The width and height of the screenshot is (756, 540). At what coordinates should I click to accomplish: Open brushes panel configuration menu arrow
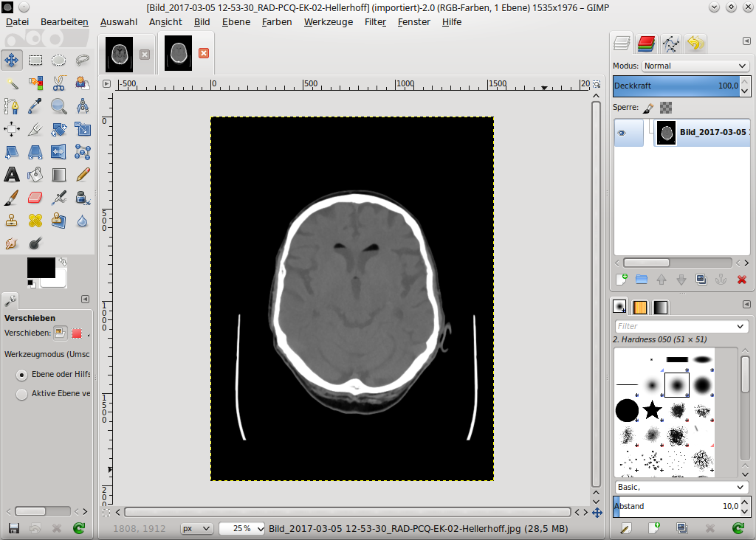(x=746, y=305)
